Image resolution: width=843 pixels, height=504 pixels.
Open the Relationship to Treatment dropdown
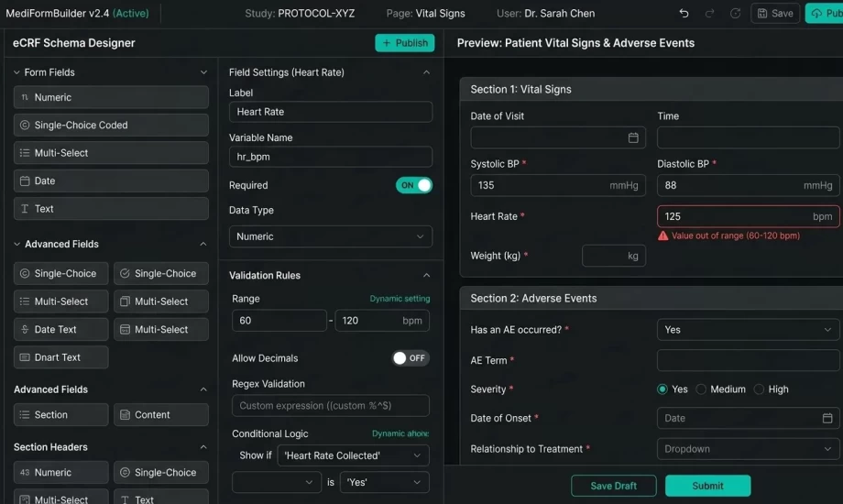(x=748, y=449)
